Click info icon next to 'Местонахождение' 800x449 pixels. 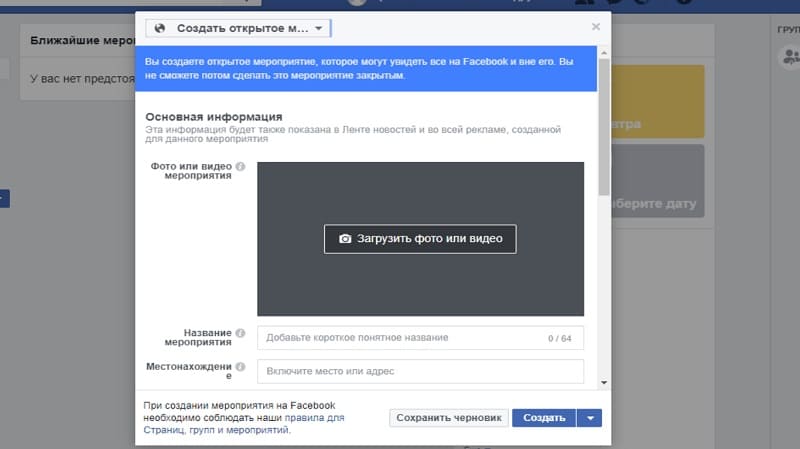pyautogui.click(x=240, y=366)
